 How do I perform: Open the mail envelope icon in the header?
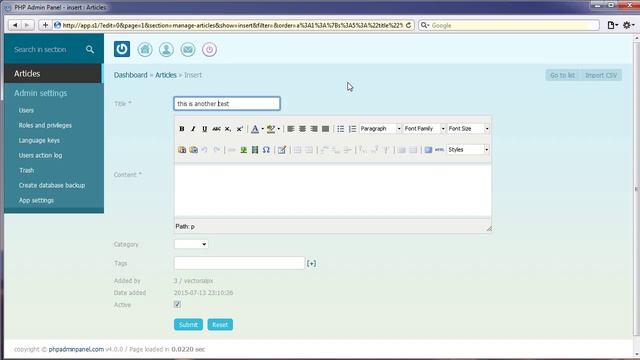(188, 49)
